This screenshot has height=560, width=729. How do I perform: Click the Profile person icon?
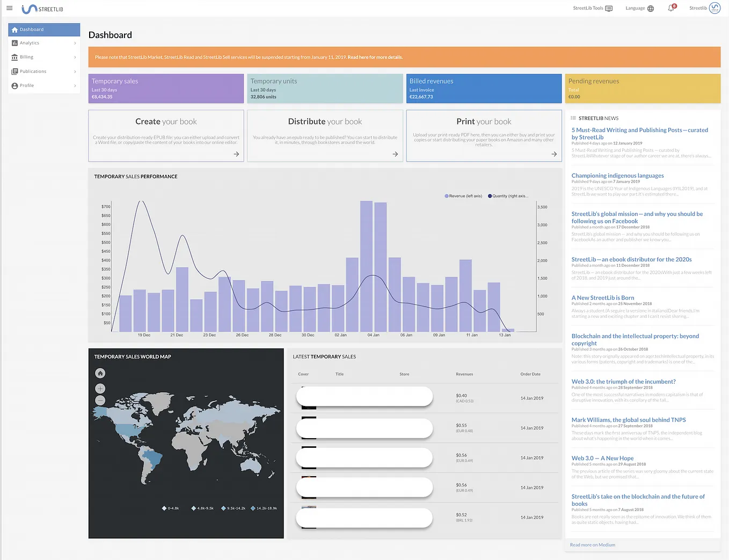[x=14, y=85]
